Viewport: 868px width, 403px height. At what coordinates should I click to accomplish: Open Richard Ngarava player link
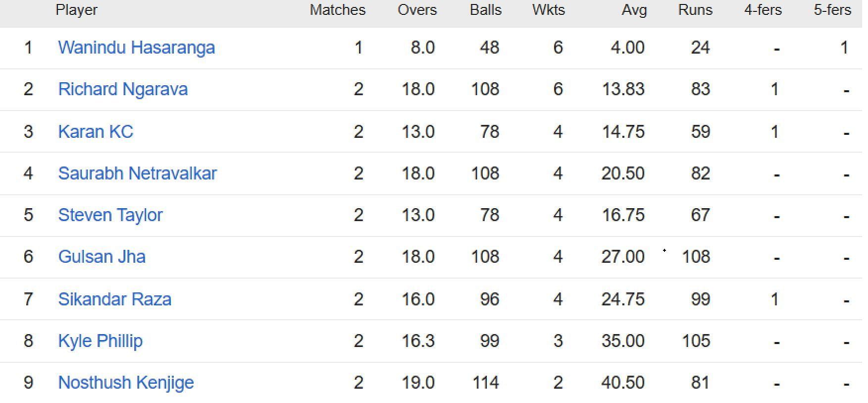pyautogui.click(x=123, y=89)
